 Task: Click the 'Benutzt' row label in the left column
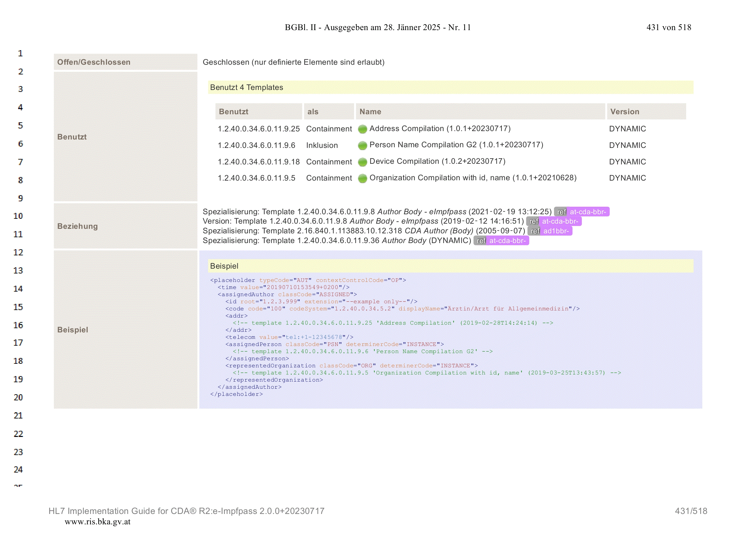coord(72,137)
